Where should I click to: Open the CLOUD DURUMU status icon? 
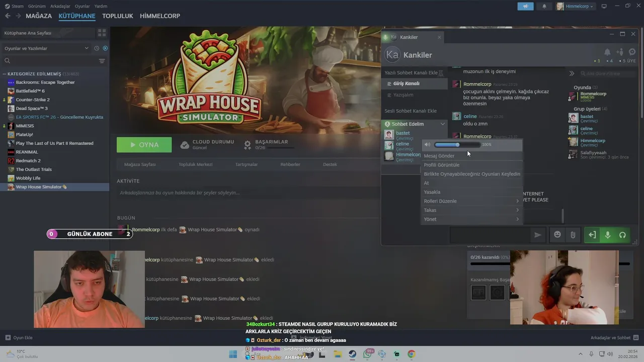(185, 145)
